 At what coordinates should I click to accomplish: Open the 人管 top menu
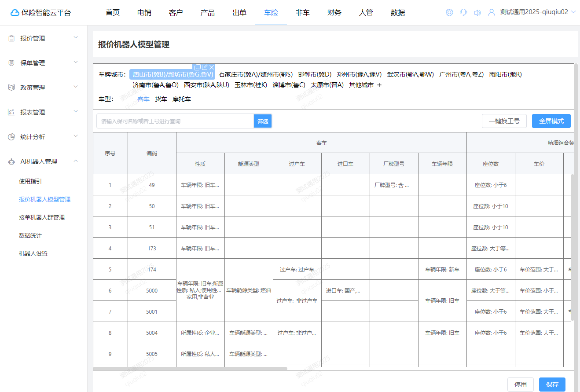(x=366, y=13)
